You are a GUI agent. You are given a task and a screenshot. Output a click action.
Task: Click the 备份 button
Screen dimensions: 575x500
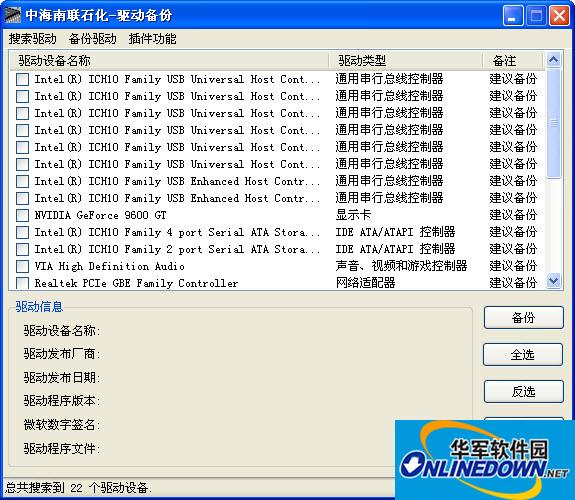523,318
